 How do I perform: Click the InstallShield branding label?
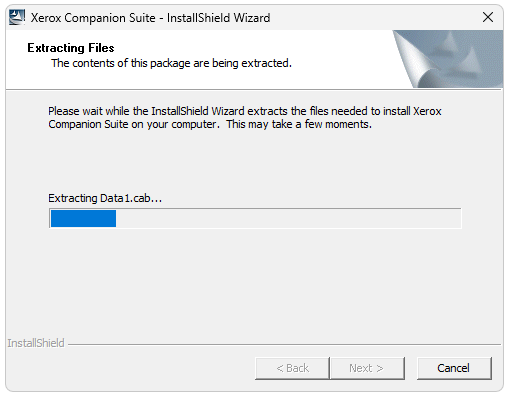point(36,343)
